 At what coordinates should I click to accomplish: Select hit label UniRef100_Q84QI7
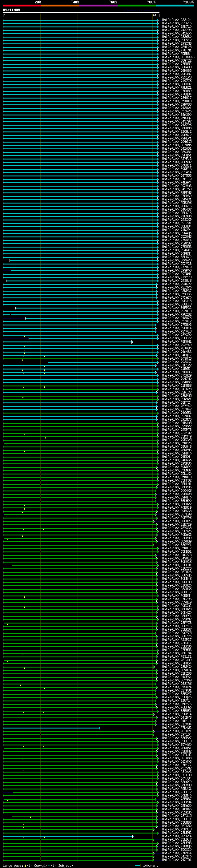coord(177,98)
